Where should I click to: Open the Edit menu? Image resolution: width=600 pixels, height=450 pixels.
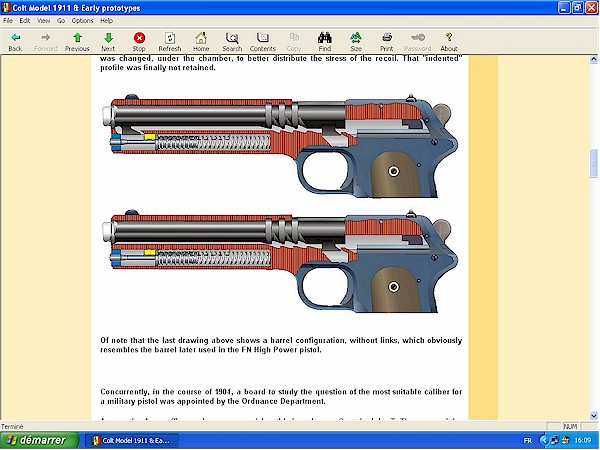click(x=25, y=21)
